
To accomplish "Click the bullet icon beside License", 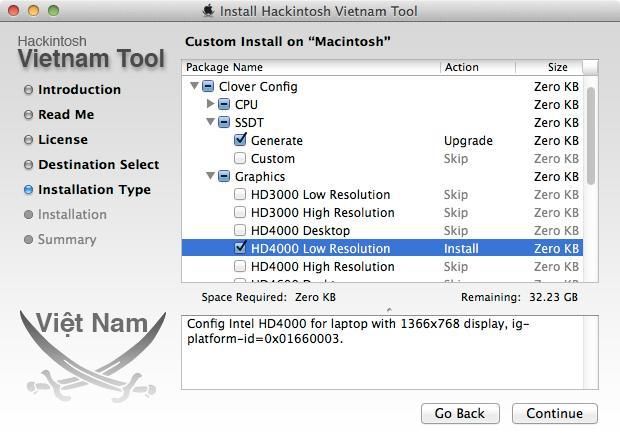I will (28, 140).
